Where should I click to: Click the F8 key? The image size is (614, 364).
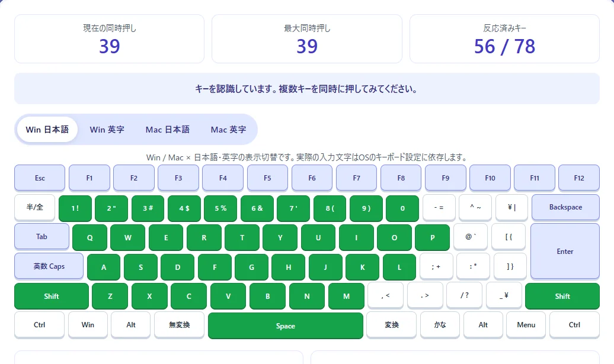[x=401, y=178]
